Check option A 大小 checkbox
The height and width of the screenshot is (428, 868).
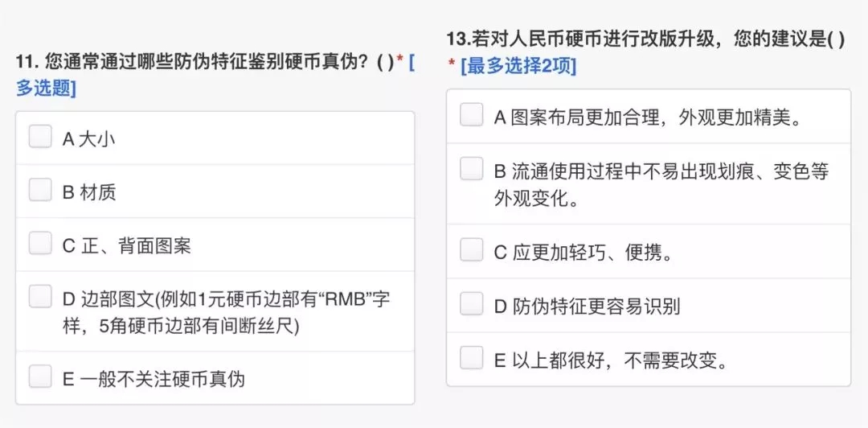coord(40,137)
